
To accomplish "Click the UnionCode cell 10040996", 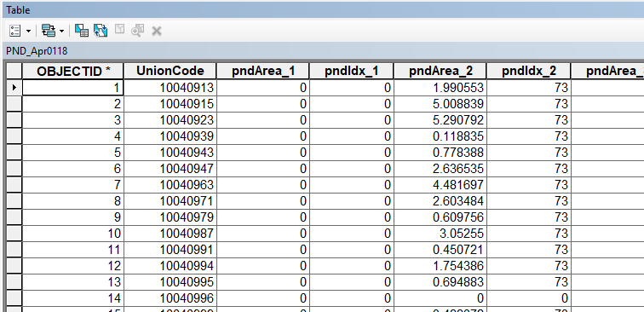I will tap(170, 298).
